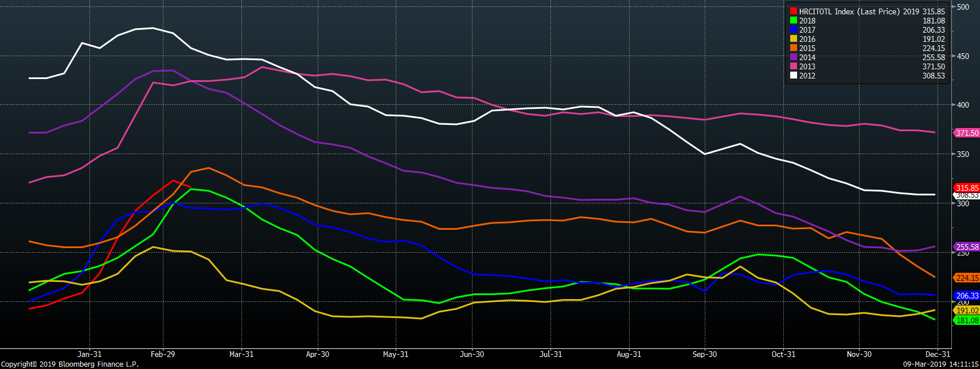Click the Bloomberg Finance copyright text

point(69,364)
